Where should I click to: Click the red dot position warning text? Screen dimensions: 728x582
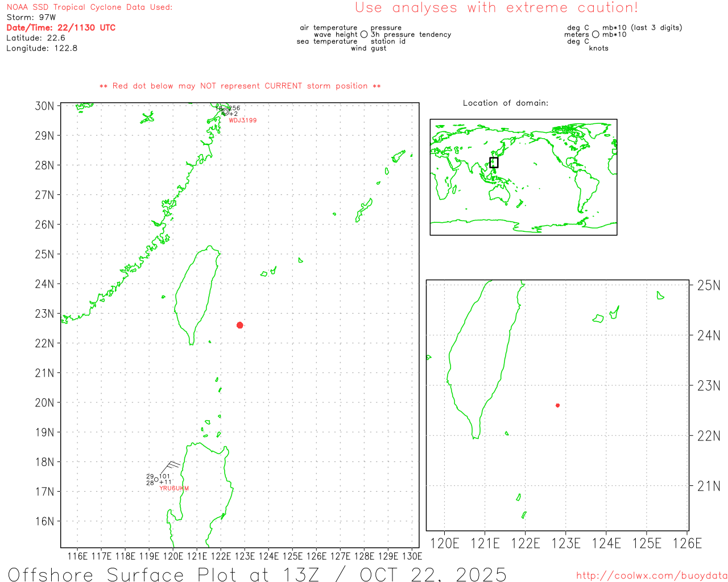[x=239, y=86]
